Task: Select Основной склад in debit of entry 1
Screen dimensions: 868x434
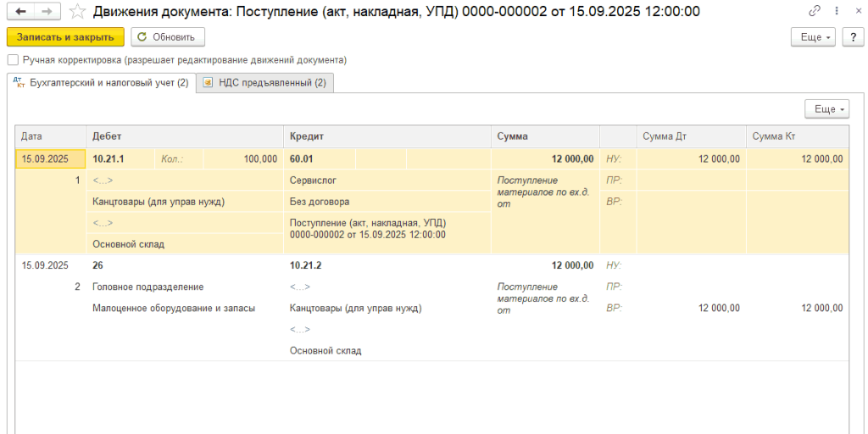Action: (185, 243)
